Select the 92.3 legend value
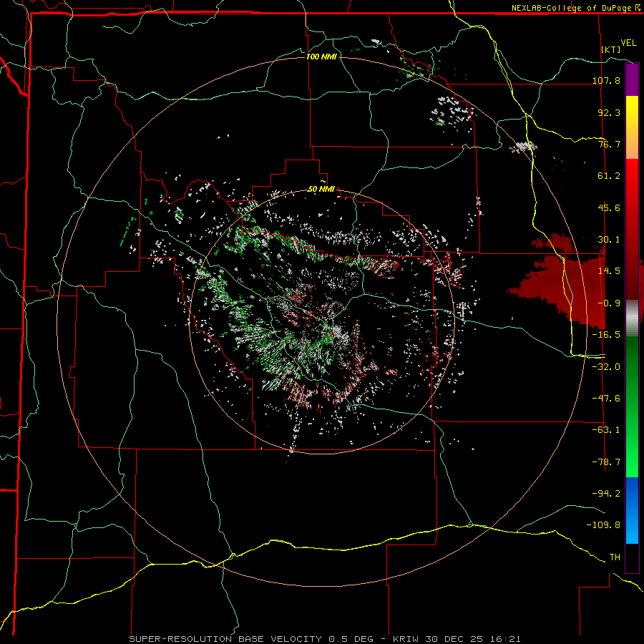This screenshot has height=644, width=644. click(x=609, y=112)
